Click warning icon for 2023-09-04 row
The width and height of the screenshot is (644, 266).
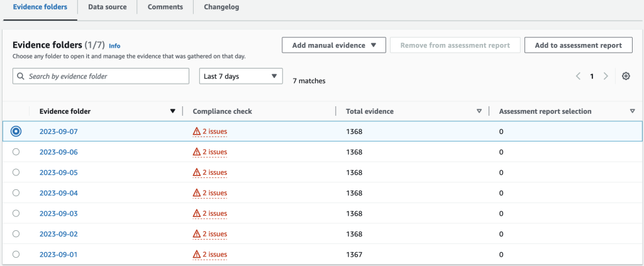(x=197, y=193)
